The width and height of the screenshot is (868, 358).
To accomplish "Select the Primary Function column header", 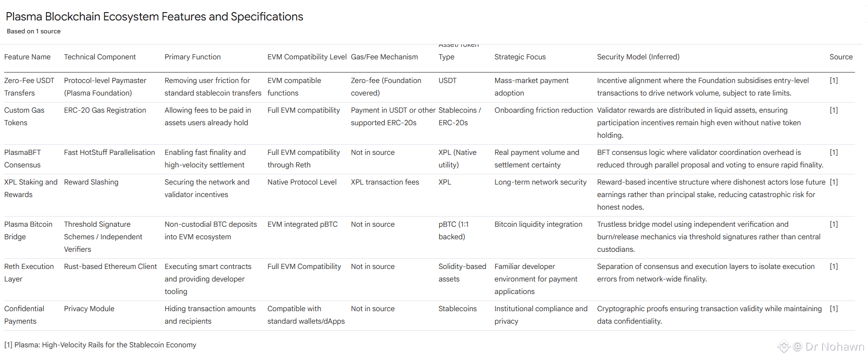I will (x=192, y=57).
